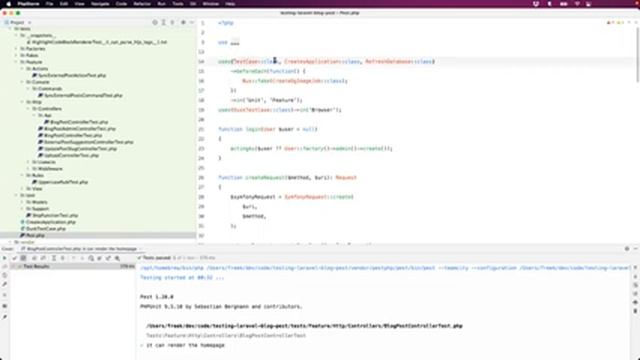Rerun the tests with the play icon
Image resolution: width=640 pixels, height=360 pixels.
point(4,258)
